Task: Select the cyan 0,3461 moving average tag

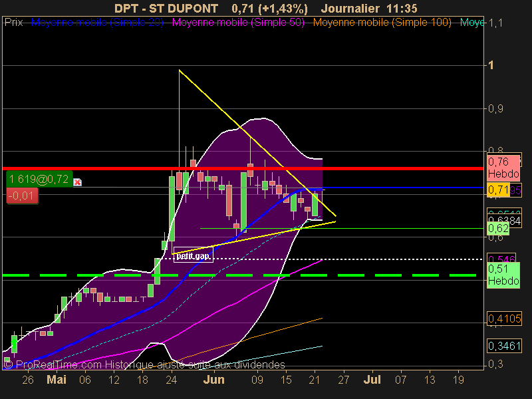Action: pyautogui.click(x=504, y=346)
